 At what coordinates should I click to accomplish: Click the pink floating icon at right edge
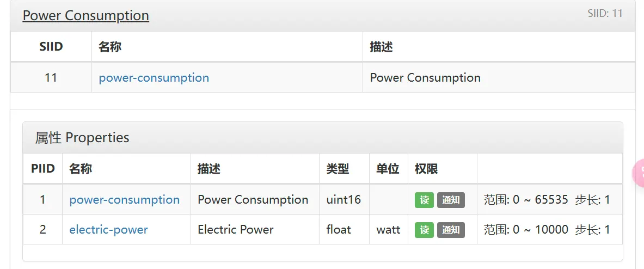coord(639,173)
